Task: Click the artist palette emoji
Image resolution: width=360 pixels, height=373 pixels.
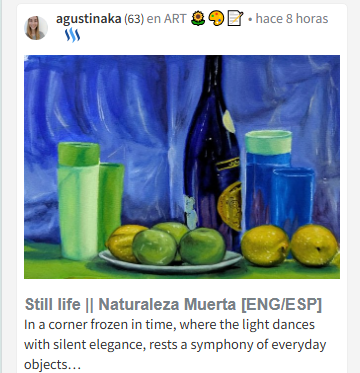Action: coord(216,19)
